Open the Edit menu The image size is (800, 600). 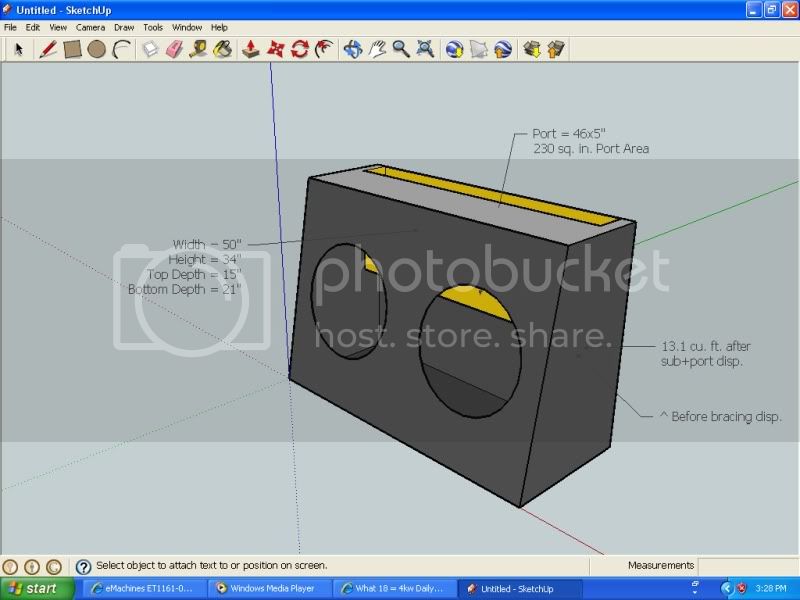point(33,28)
